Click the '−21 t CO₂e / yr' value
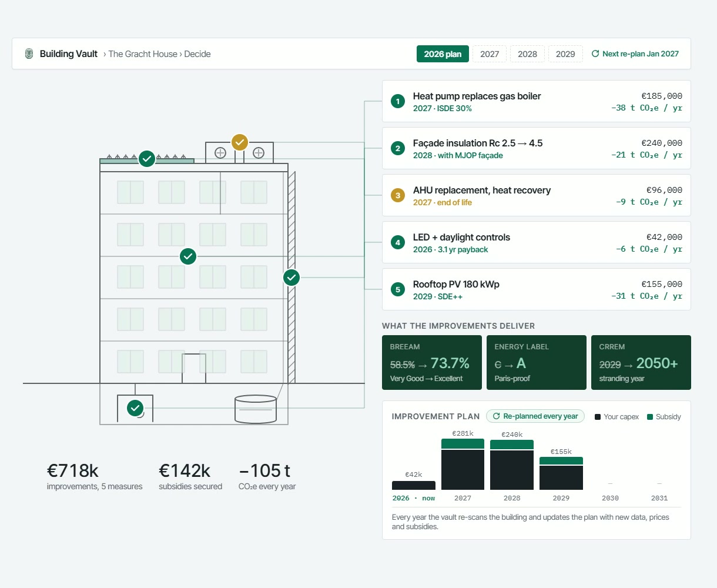Image resolution: width=717 pixels, height=588 pixels. 646,155
